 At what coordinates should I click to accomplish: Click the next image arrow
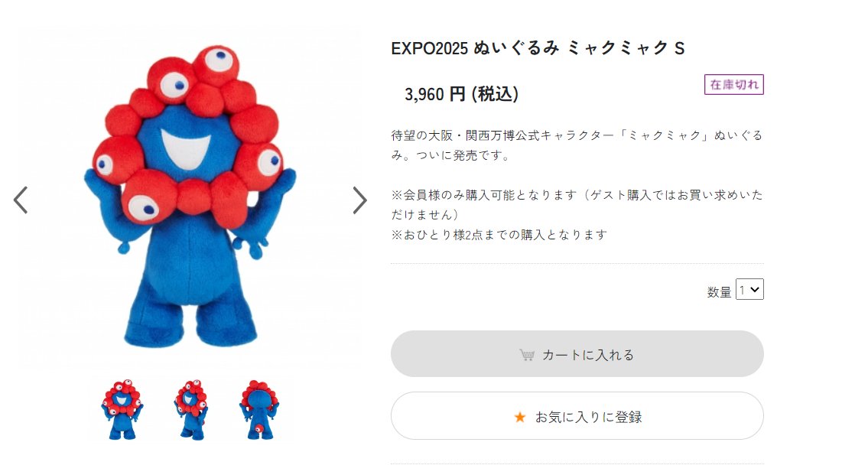pos(360,200)
